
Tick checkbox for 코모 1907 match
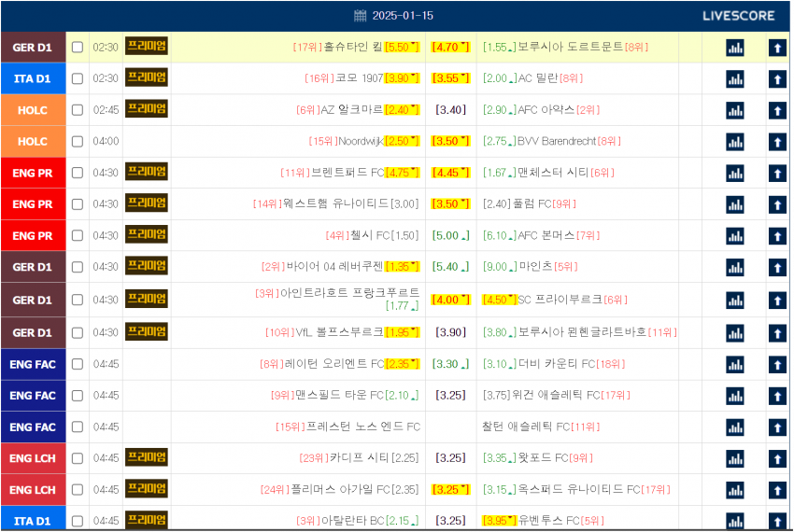coord(78,78)
